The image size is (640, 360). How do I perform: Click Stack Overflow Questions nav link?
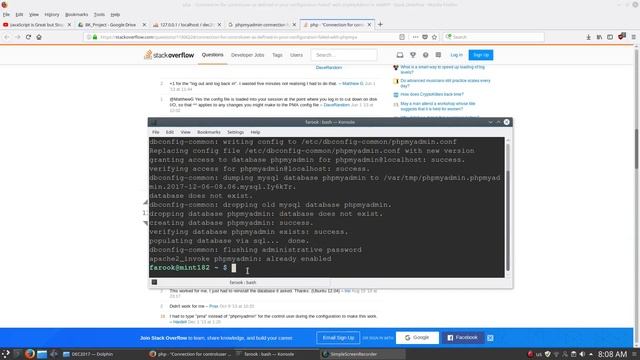(x=212, y=55)
